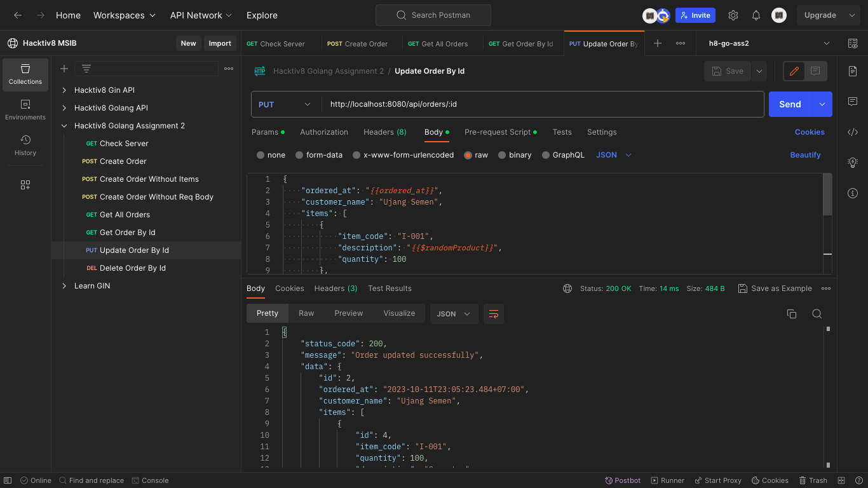Click the request URL input field
Screen dimensions: 868x488
(543, 104)
